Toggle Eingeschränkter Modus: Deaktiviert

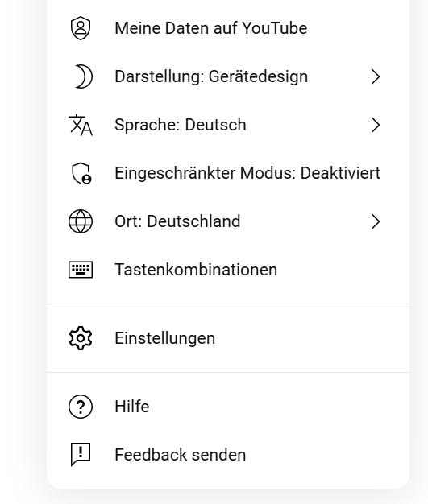(x=228, y=173)
